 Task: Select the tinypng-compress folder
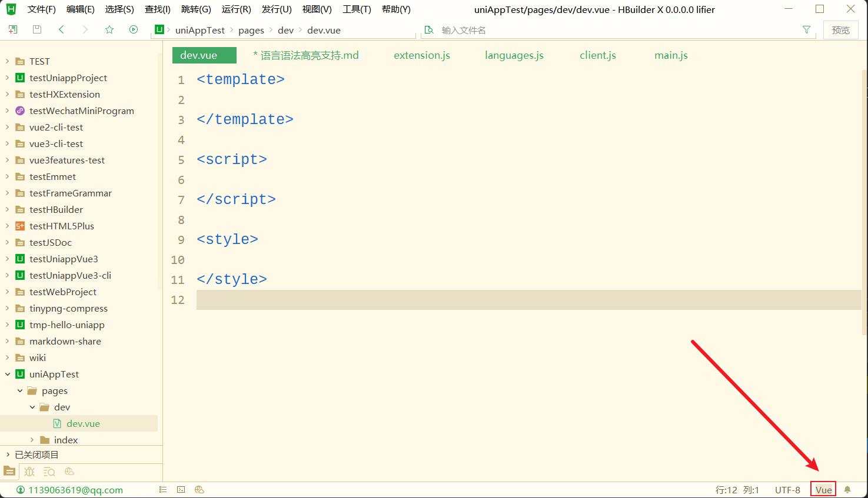68,308
